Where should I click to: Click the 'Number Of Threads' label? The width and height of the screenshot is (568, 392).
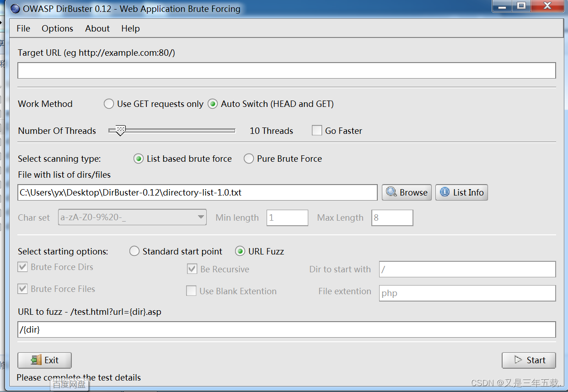[57, 131]
